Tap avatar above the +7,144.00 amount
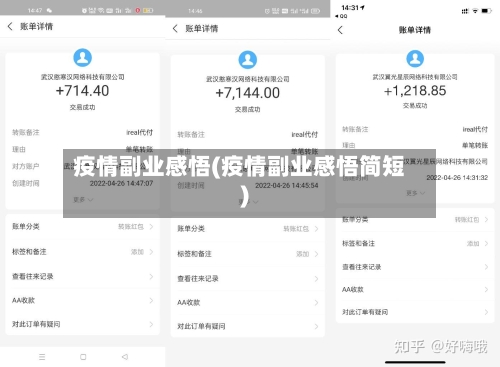The height and width of the screenshot is (367, 500). click(248, 60)
